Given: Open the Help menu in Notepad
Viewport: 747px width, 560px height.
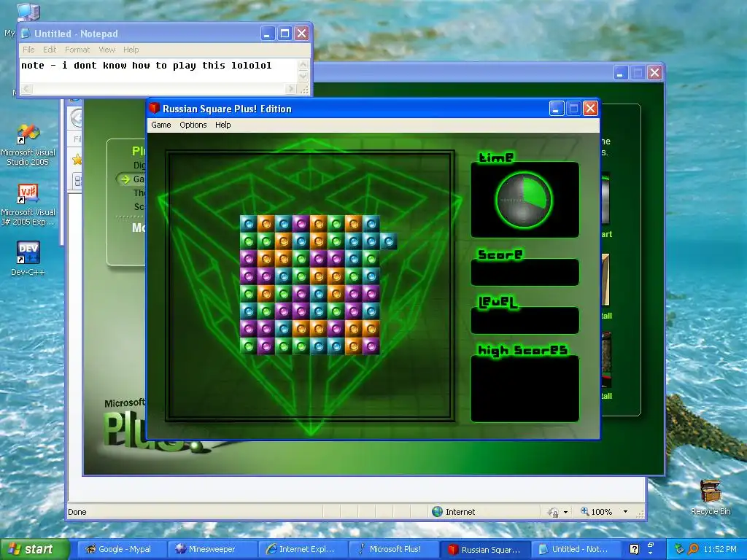Looking at the screenshot, I should pyautogui.click(x=131, y=50).
